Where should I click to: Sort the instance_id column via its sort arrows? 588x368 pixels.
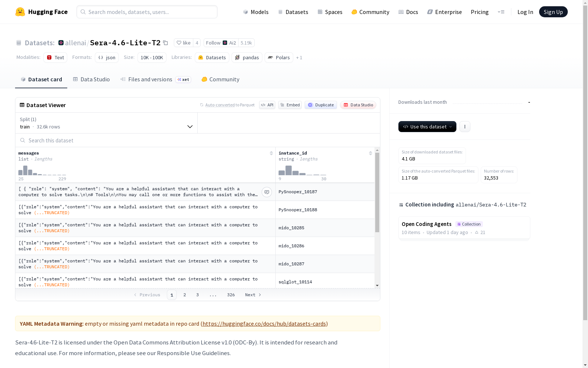click(x=370, y=153)
